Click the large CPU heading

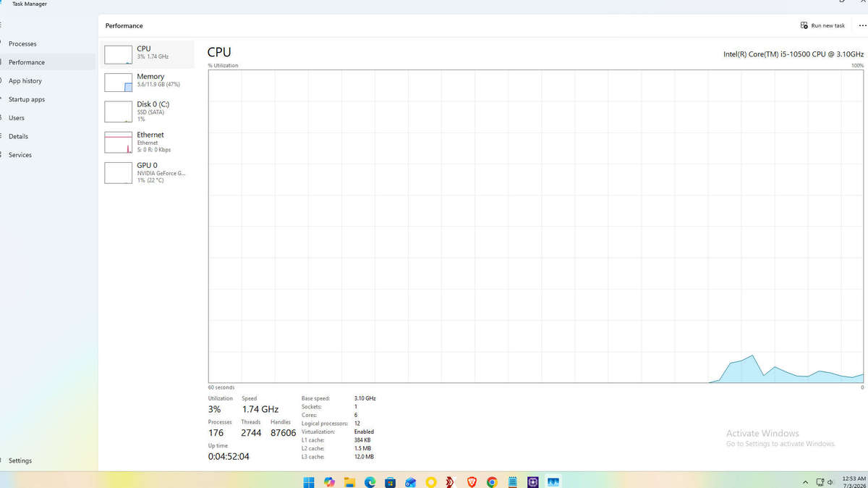click(x=219, y=52)
